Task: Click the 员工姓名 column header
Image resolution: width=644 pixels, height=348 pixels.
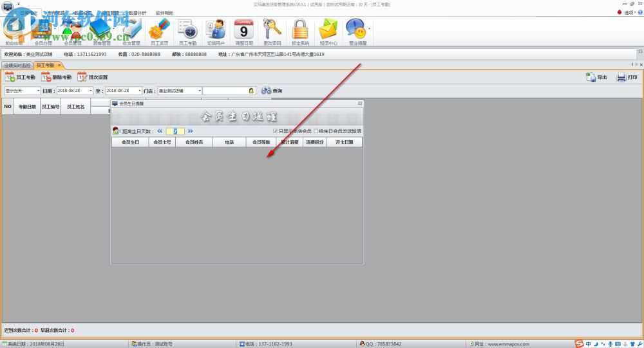Action: (x=75, y=106)
